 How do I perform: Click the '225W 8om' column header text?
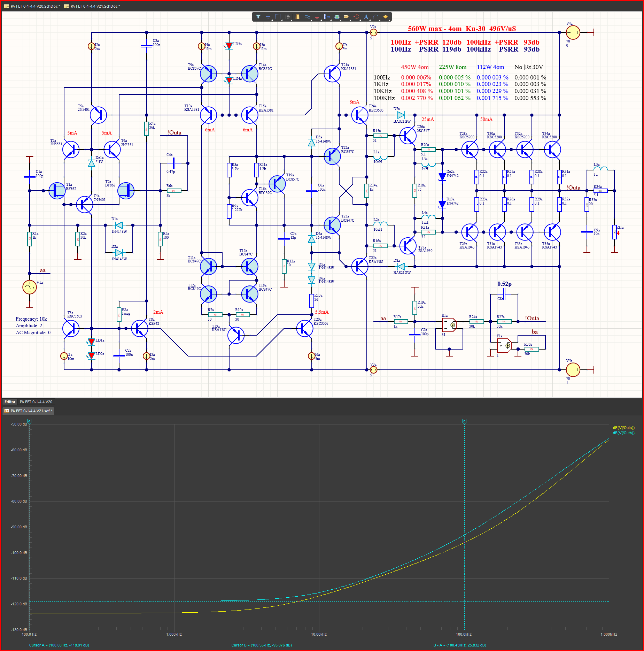(x=452, y=67)
